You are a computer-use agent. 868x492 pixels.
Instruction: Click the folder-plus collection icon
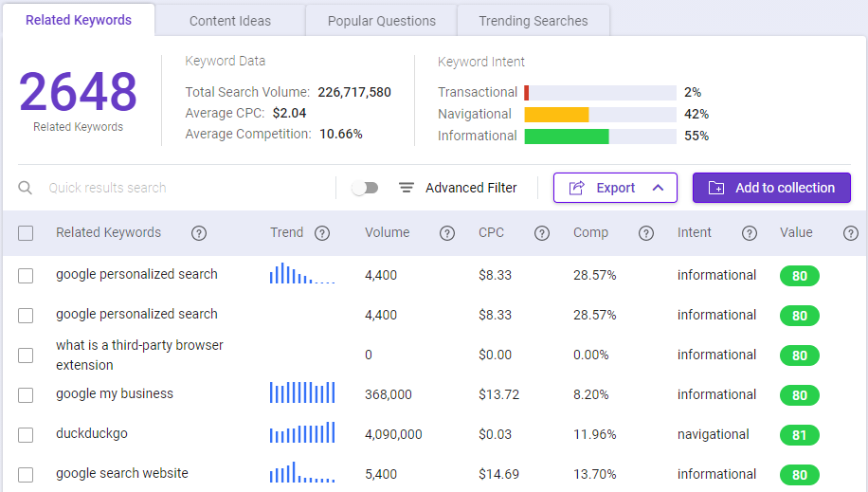coord(716,188)
